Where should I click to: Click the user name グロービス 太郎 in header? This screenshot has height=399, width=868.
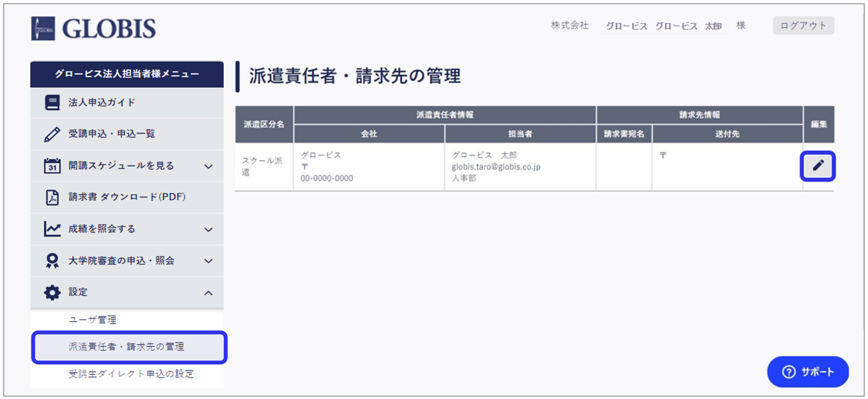click(x=688, y=26)
